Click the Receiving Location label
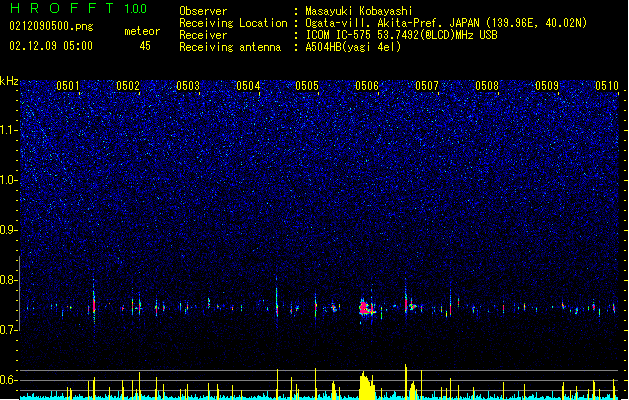The height and width of the screenshot is (400, 629). pos(233,23)
